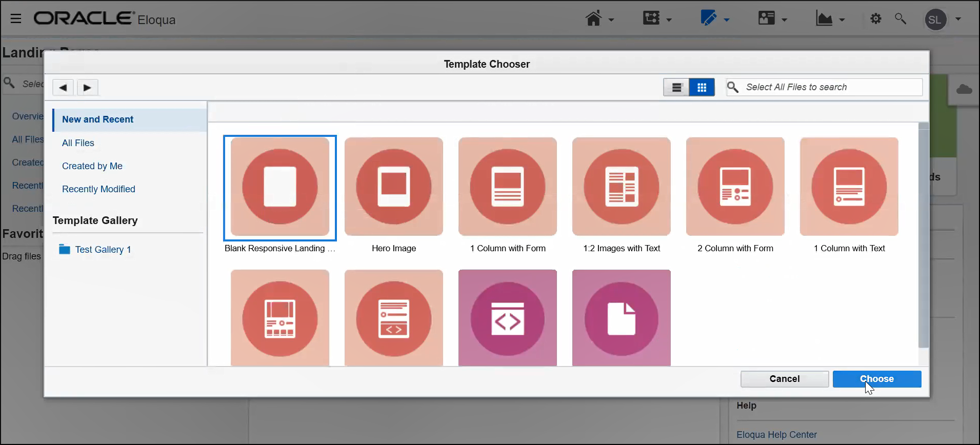
Task: Select the salmon form with code template
Action: pyautogui.click(x=394, y=318)
